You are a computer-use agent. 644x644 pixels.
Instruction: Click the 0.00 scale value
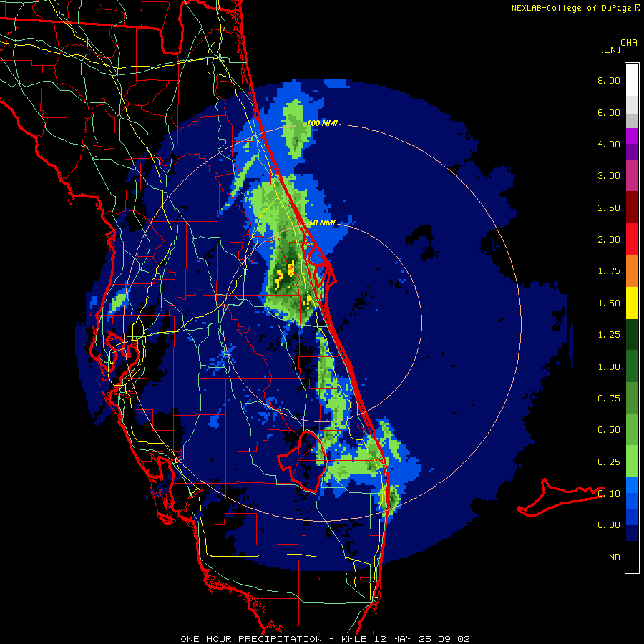pos(609,525)
